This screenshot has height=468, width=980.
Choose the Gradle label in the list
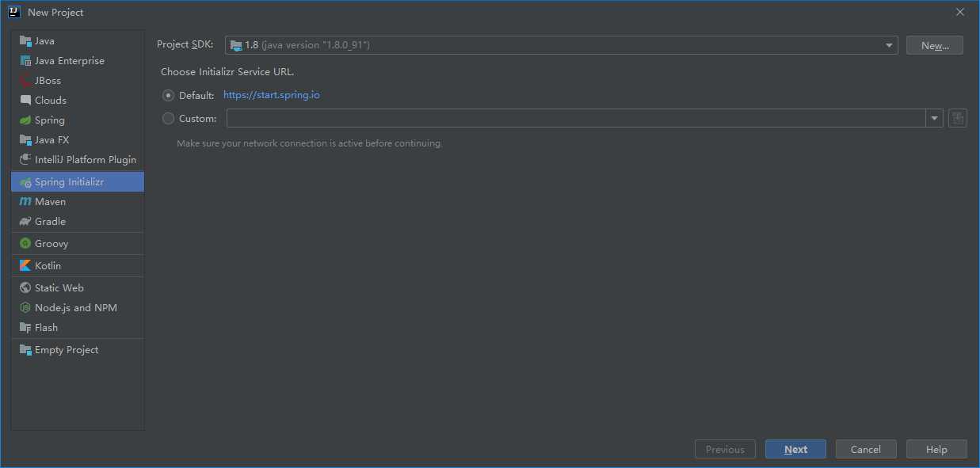point(51,222)
